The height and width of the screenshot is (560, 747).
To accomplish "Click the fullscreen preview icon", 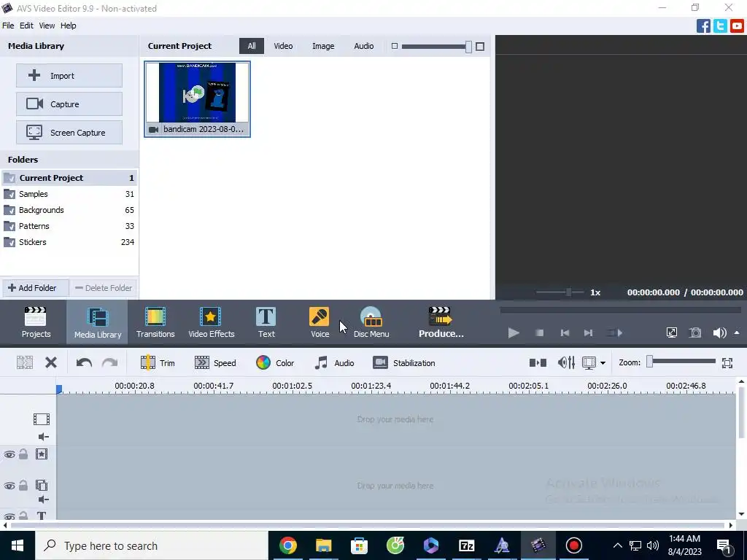I will pos(671,332).
